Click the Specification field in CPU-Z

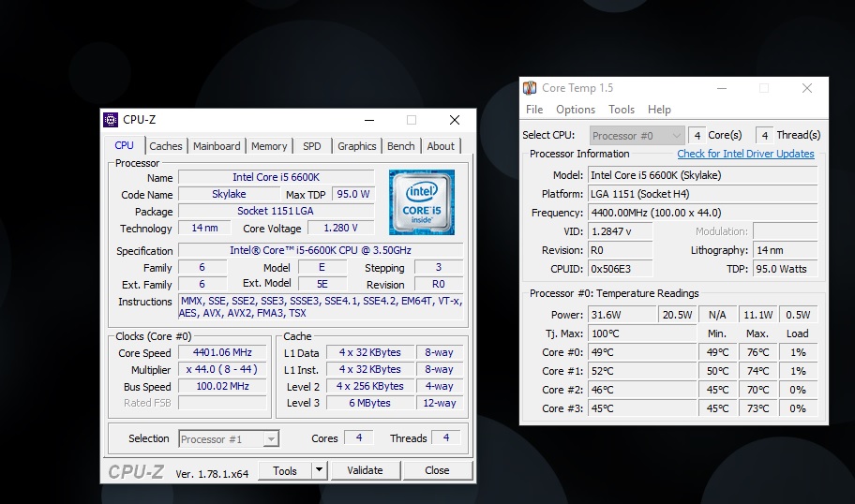click(321, 250)
